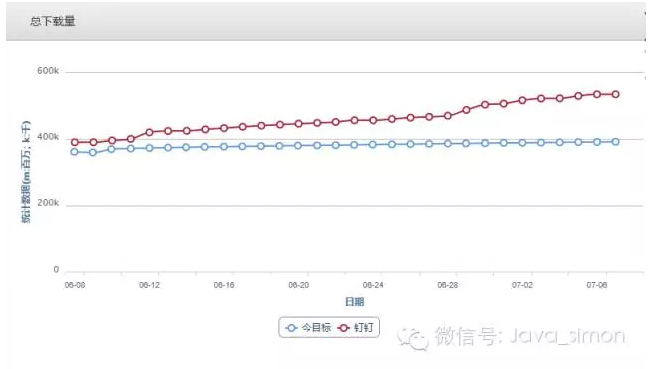Click the red circle marker in legend
Screen dimensions: 653x369
tap(344, 328)
